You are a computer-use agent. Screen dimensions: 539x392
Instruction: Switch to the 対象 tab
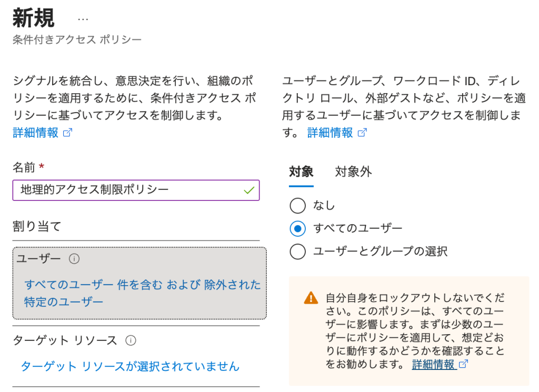(301, 172)
